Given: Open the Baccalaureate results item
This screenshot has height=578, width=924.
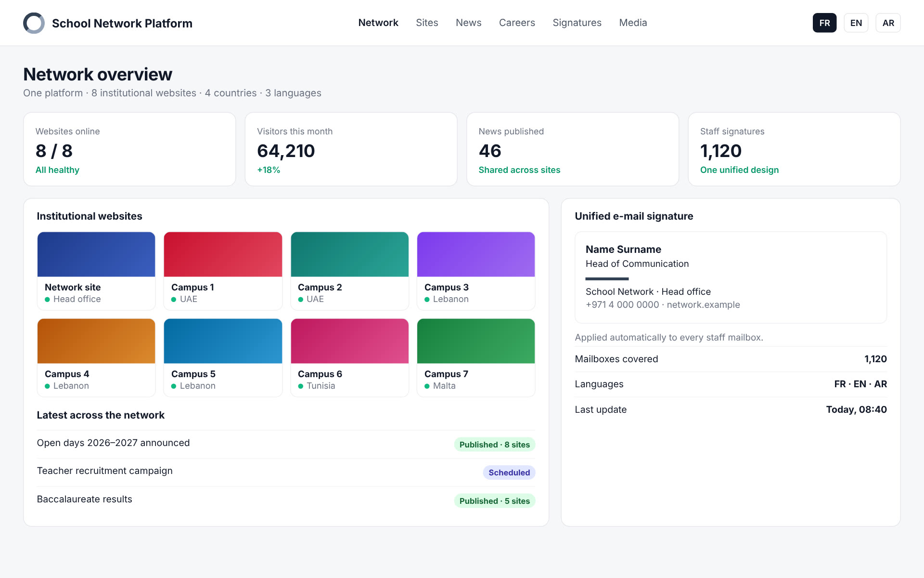Looking at the screenshot, I should pyautogui.click(x=286, y=500).
